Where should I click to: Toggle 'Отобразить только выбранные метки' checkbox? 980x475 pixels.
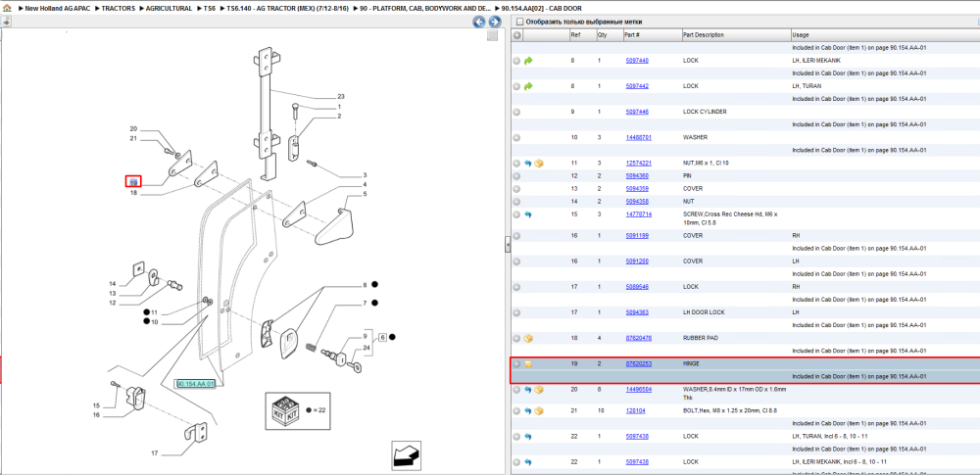pos(519,22)
